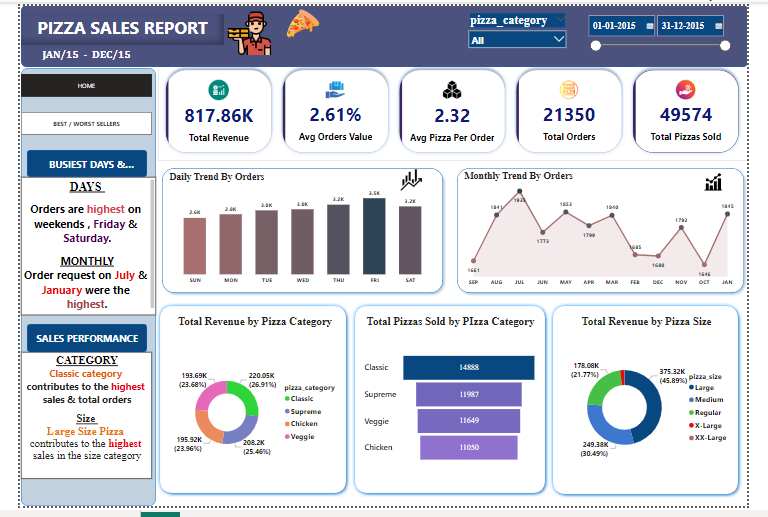
Task: Click the left date range slider handle
Action: pos(594,45)
